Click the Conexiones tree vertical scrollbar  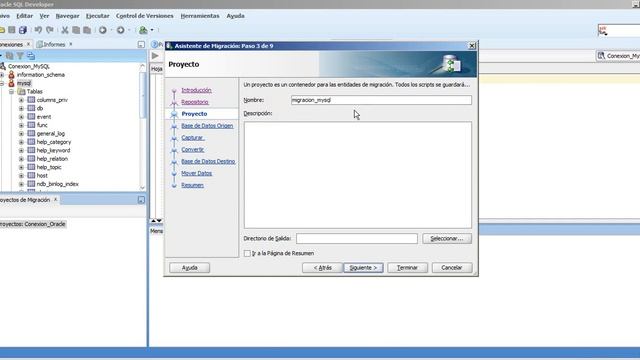[x=142, y=126]
